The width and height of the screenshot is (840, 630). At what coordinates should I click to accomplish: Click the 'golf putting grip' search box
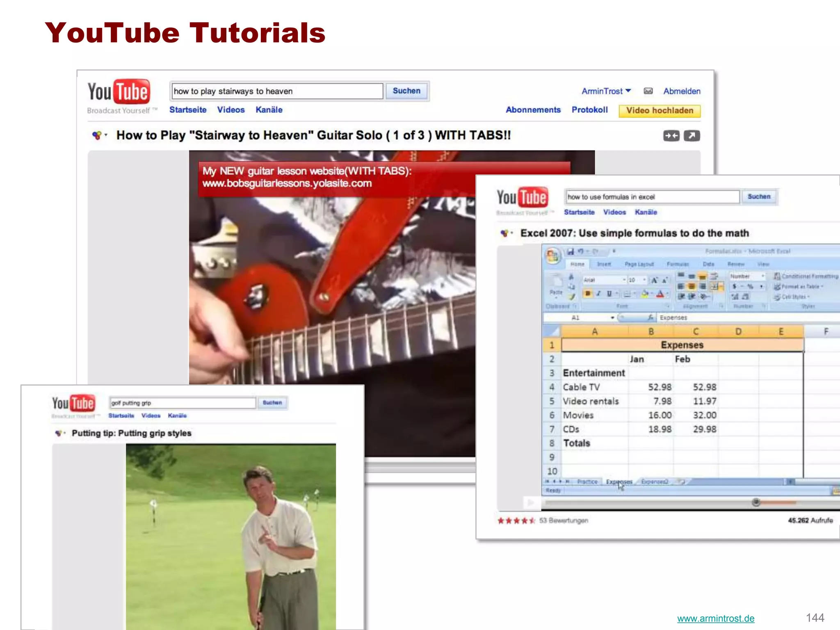point(183,403)
